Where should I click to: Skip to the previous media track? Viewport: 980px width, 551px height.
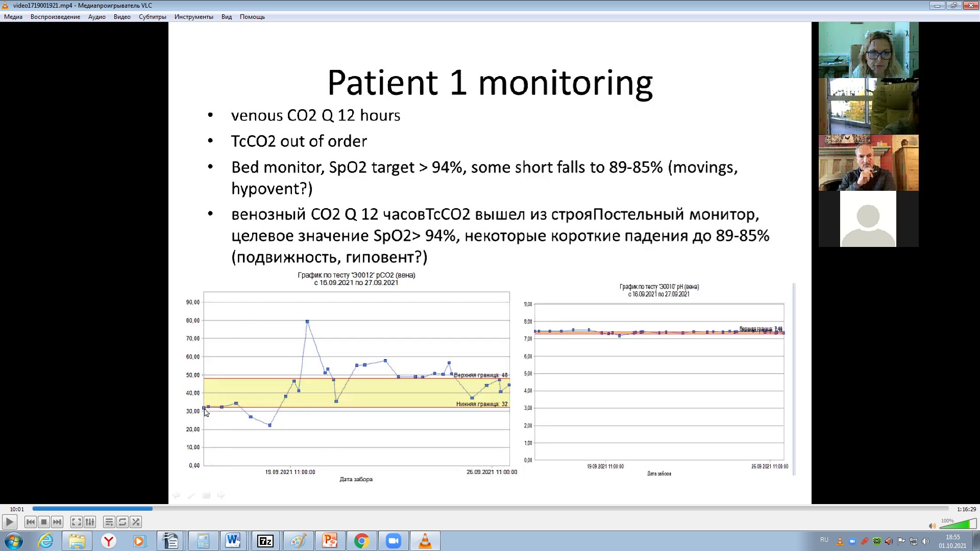(x=30, y=522)
